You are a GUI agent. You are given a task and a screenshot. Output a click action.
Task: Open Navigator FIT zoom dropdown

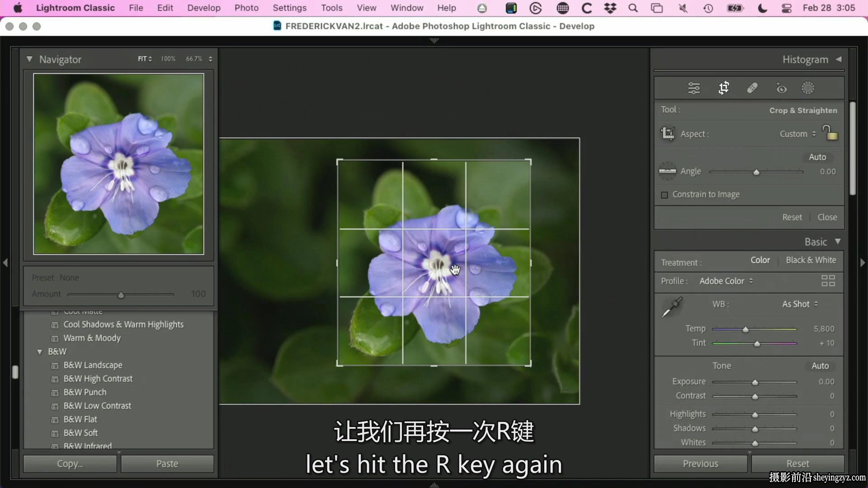145,59
